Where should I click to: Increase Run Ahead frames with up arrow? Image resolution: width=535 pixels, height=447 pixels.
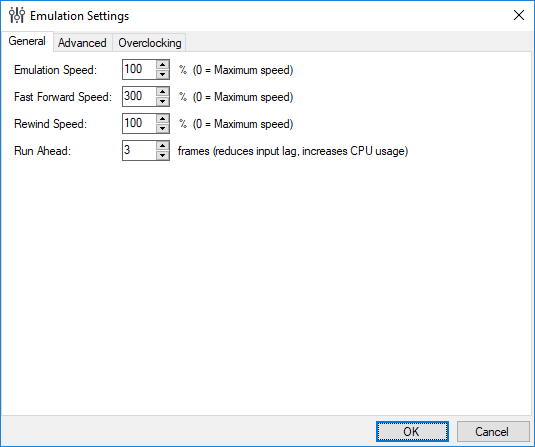tap(162, 146)
